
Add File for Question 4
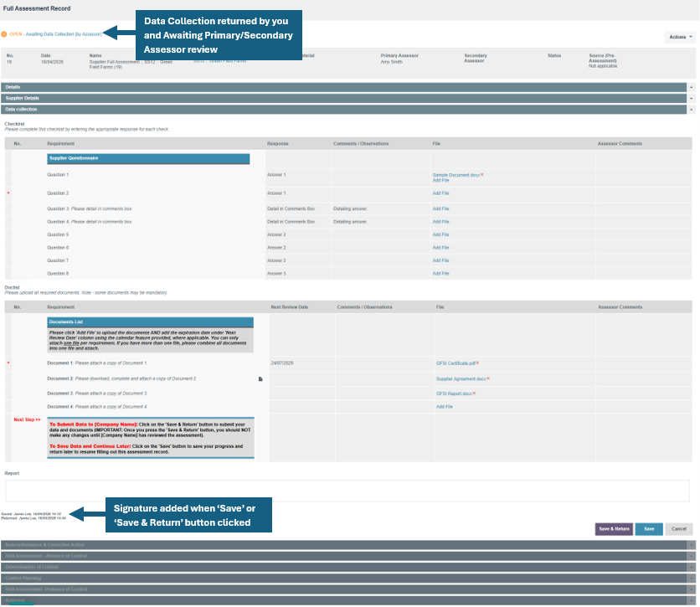pyautogui.click(x=440, y=222)
